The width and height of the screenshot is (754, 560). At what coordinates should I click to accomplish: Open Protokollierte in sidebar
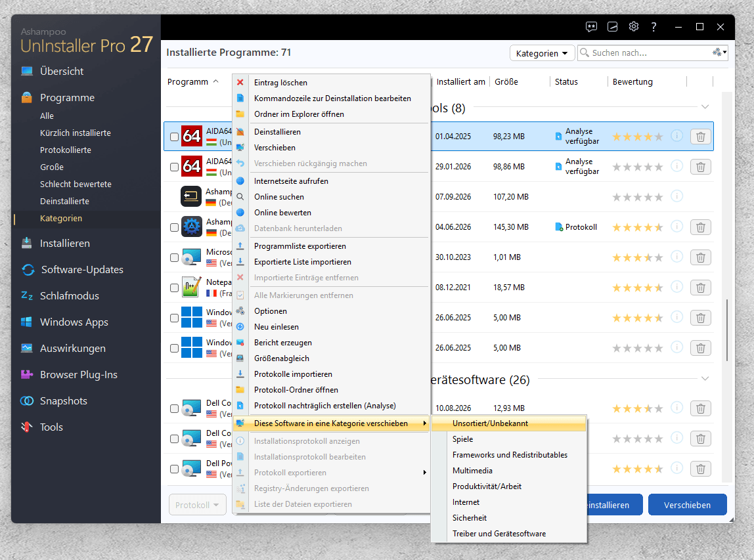(x=66, y=150)
